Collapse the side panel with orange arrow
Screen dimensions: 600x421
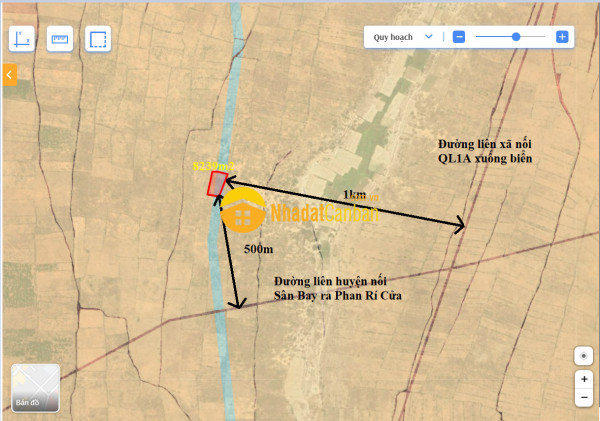8,74
